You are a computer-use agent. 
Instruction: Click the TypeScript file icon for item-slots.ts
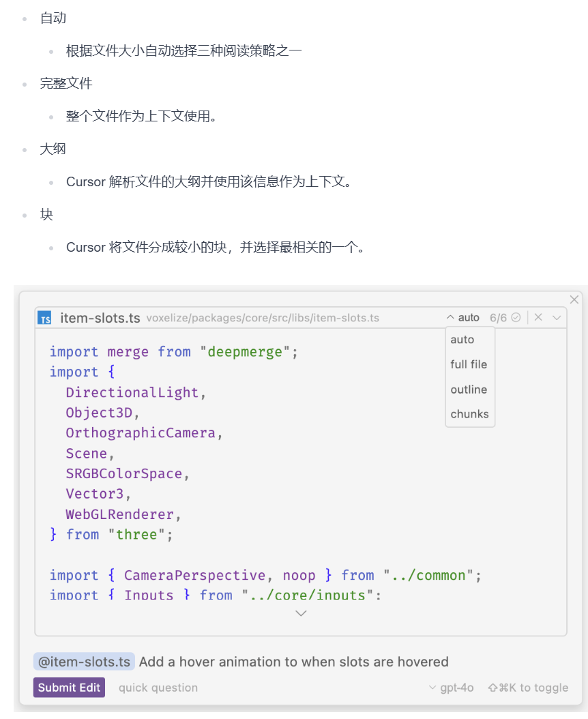pos(45,318)
